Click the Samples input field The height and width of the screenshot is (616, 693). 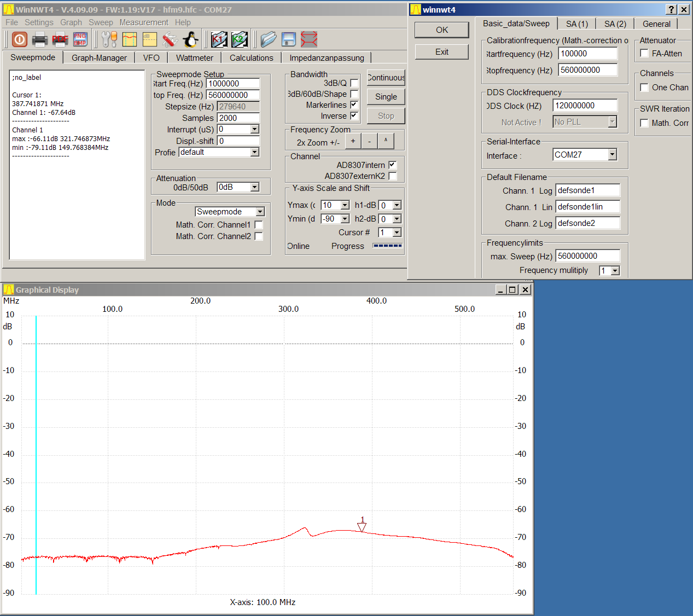tap(238, 118)
